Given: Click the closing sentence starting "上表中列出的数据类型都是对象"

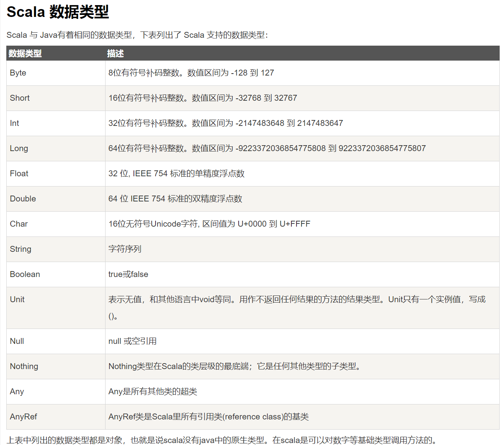Looking at the screenshot, I should pos(222,440).
